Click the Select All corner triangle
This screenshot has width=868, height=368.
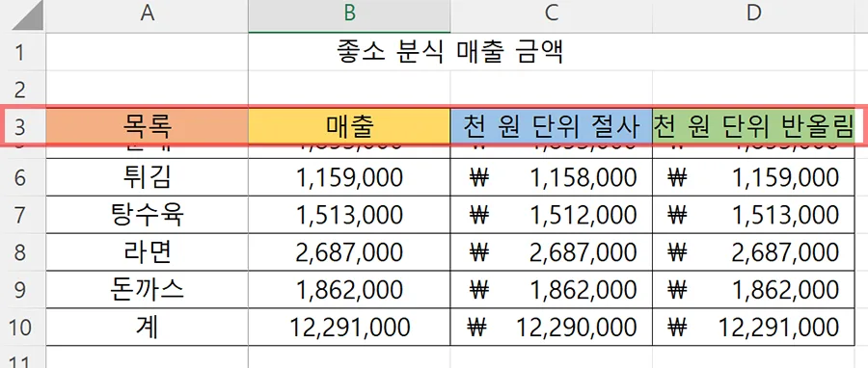[28, 16]
